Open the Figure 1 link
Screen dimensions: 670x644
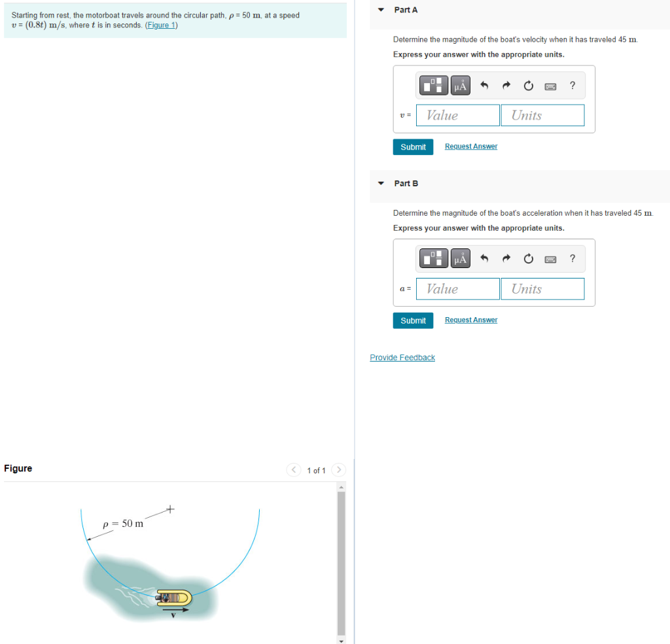(x=161, y=25)
